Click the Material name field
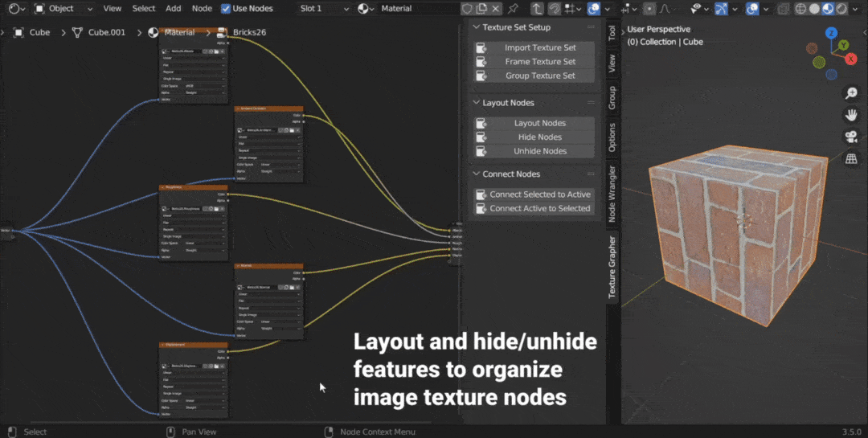The width and height of the screenshot is (868, 438). click(x=420, y=8)
